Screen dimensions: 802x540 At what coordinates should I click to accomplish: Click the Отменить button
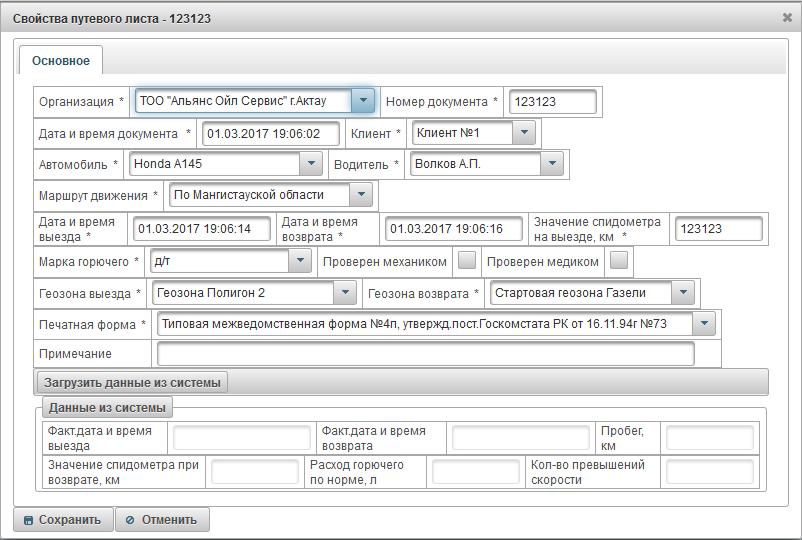(162, 520)
